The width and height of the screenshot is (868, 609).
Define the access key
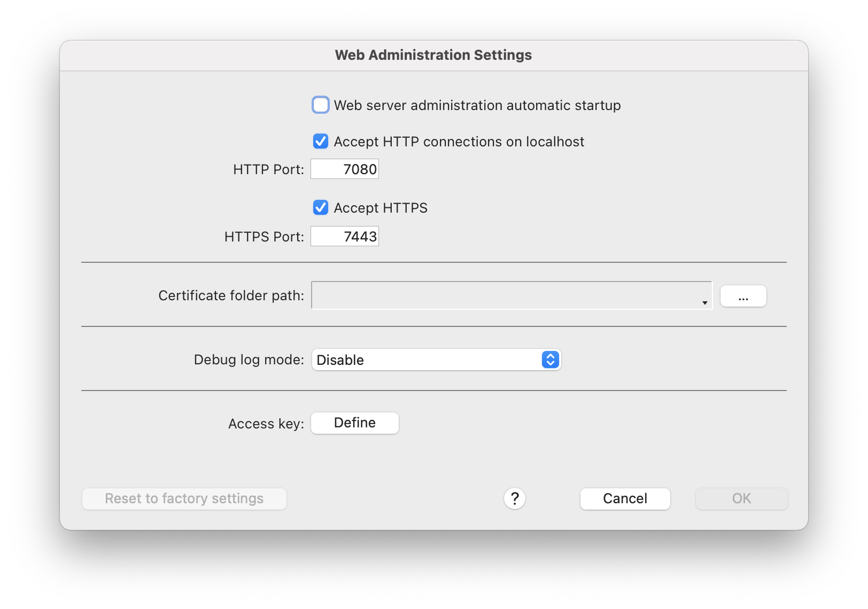tap(355, 423)
